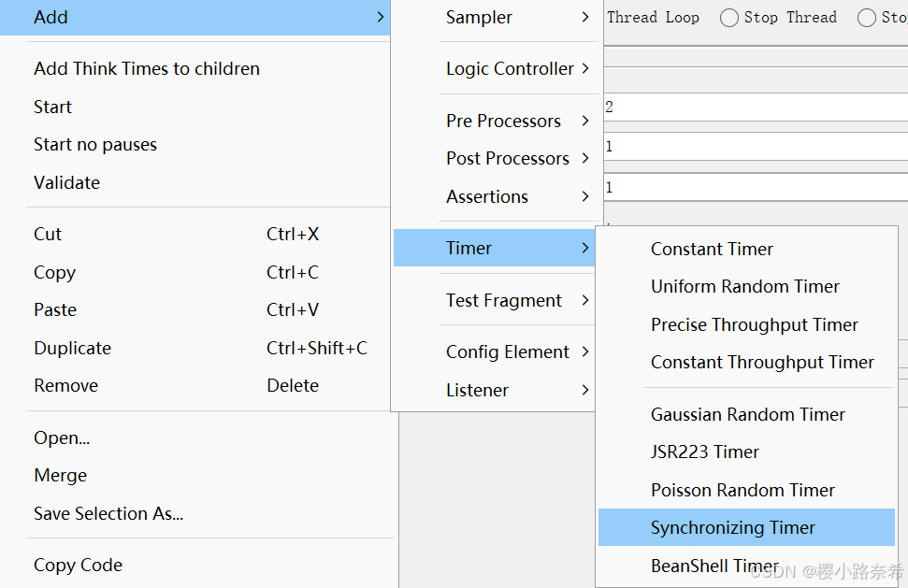Select Constant Timer option
This screenshot has height=588, width=908.
(712, 250)
